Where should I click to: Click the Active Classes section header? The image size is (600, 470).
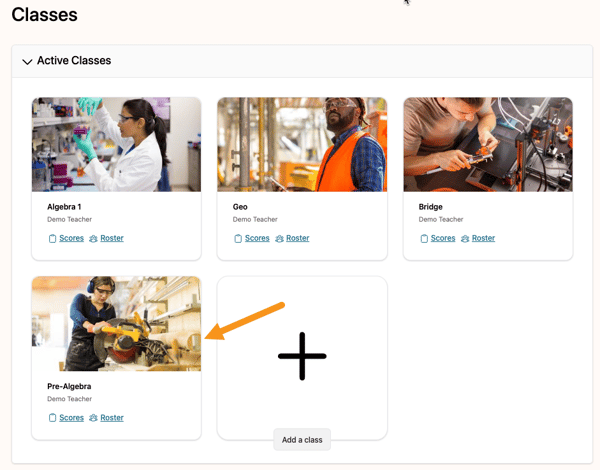(x=74, y=61)
